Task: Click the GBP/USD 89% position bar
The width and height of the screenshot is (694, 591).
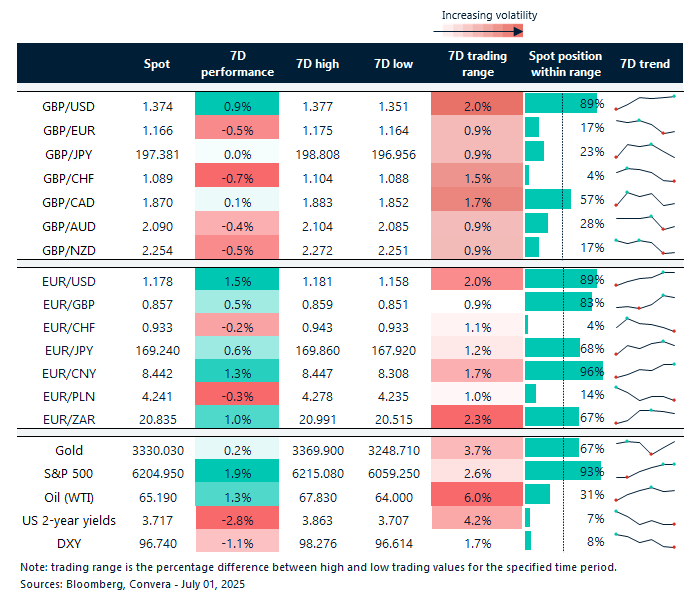Action: 560,104
